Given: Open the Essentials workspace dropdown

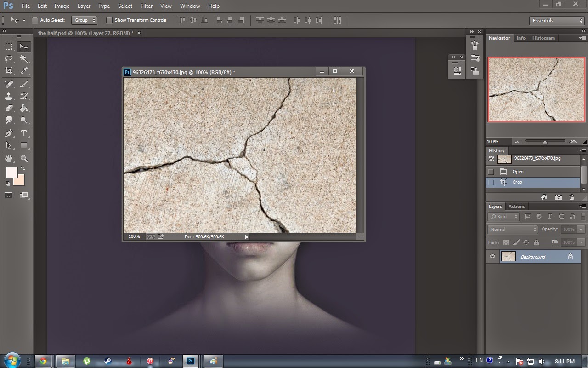Looking at the screenshot, I should 557,20.
